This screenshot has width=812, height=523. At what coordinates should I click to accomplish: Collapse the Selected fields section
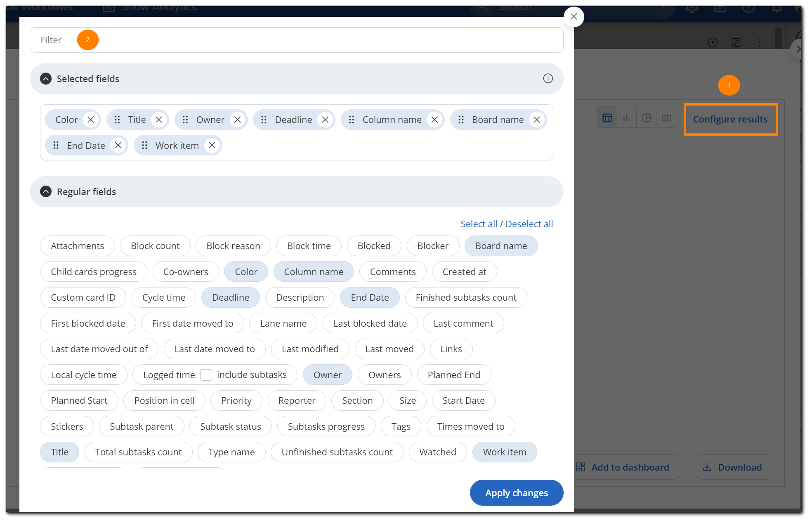point(45,78)
